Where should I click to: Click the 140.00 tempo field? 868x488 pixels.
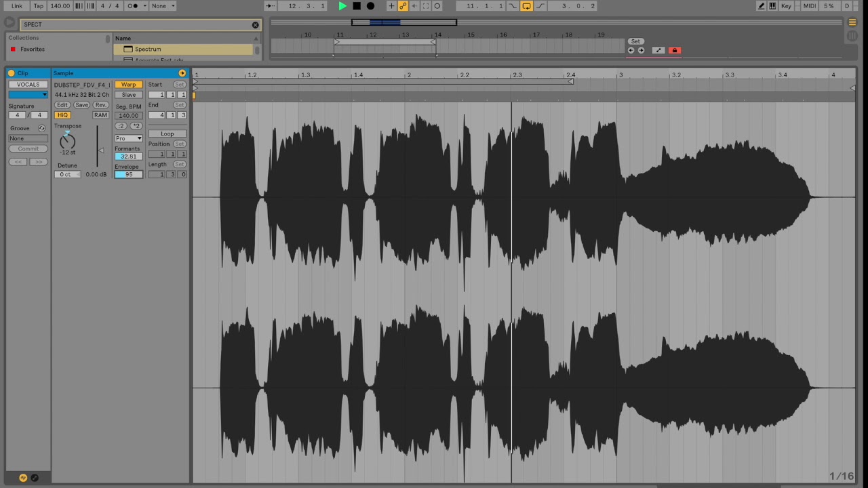(x=60, y=6)
